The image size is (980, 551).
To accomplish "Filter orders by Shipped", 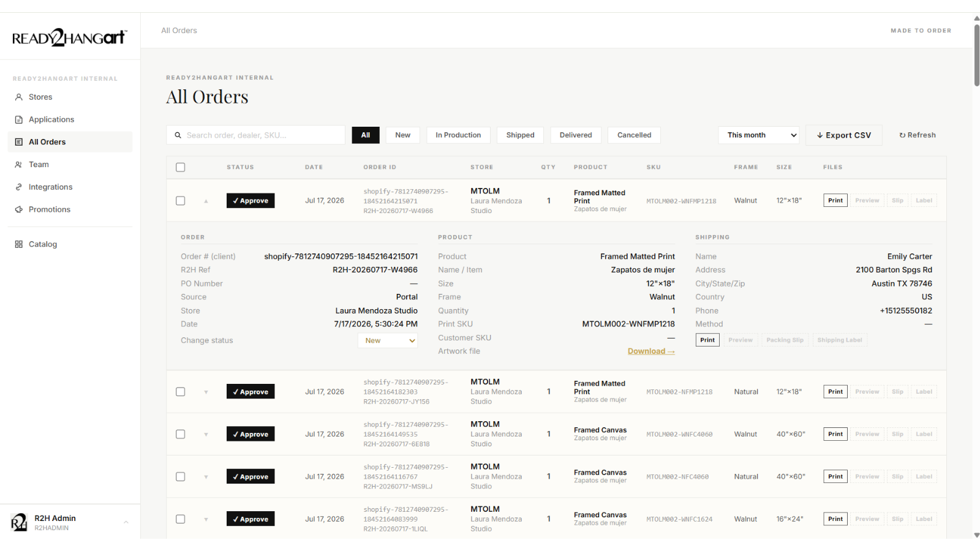I will [521, 135].
